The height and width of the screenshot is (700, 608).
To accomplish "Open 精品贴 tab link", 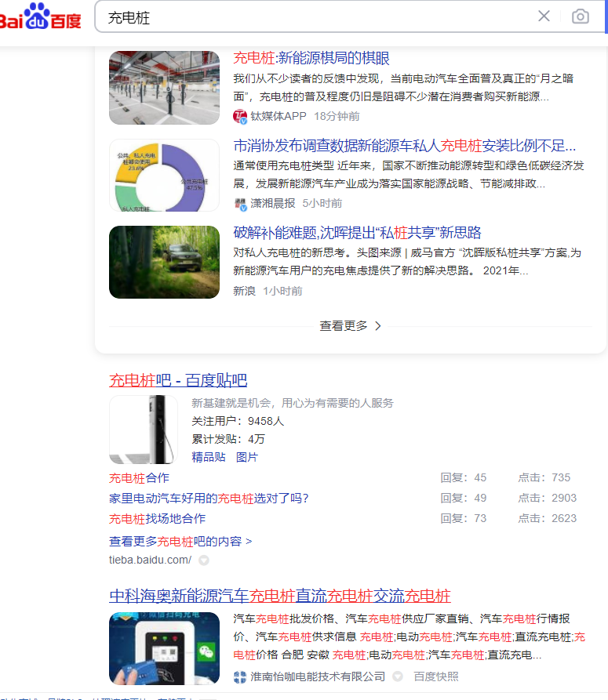I will [x=209, y=457].
